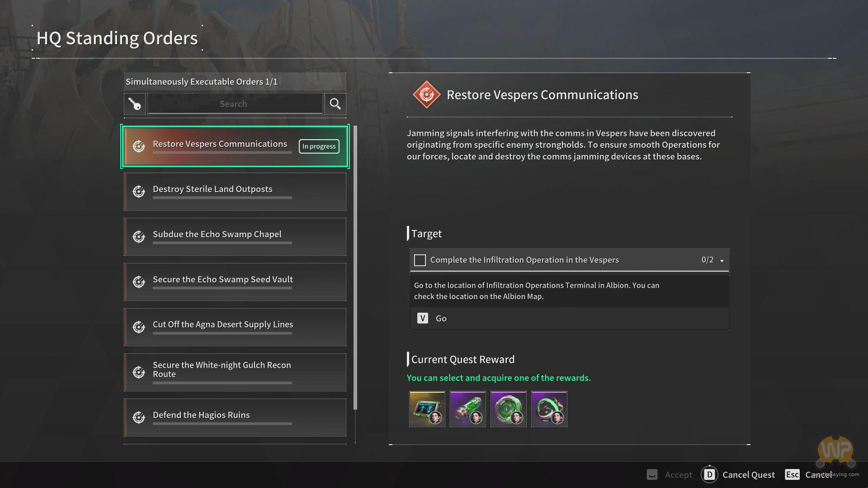
Task: Select the Defend the Hagios Ruins order
Action: [235, 418]
